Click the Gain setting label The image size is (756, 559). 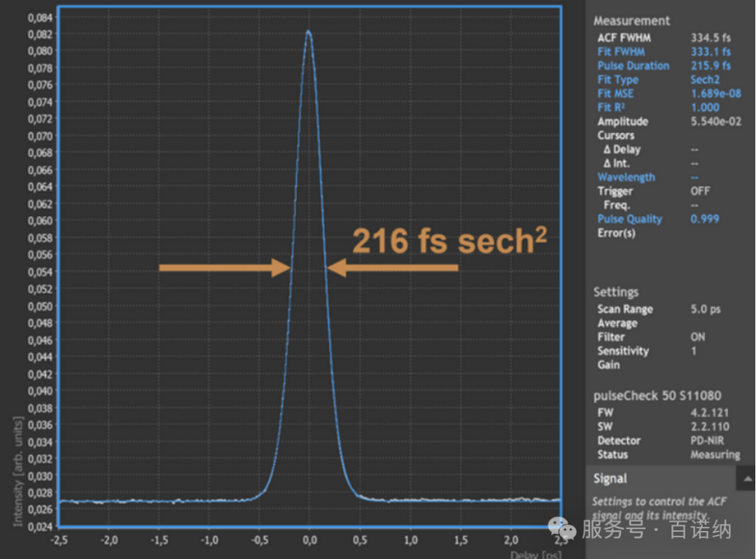(x=608, y=365)
